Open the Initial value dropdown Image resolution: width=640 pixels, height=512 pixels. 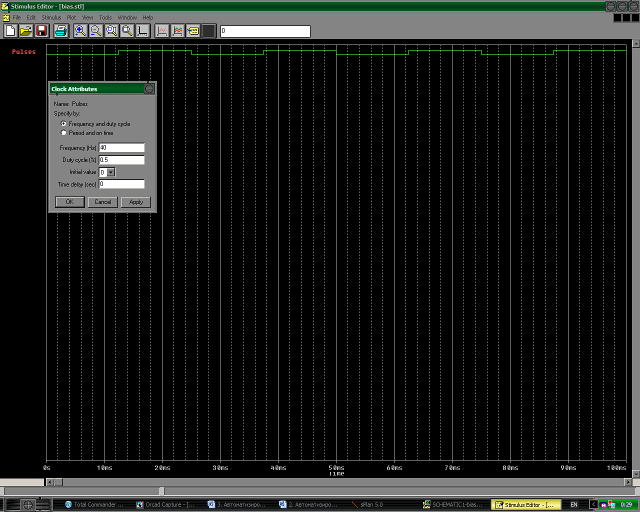111,172
